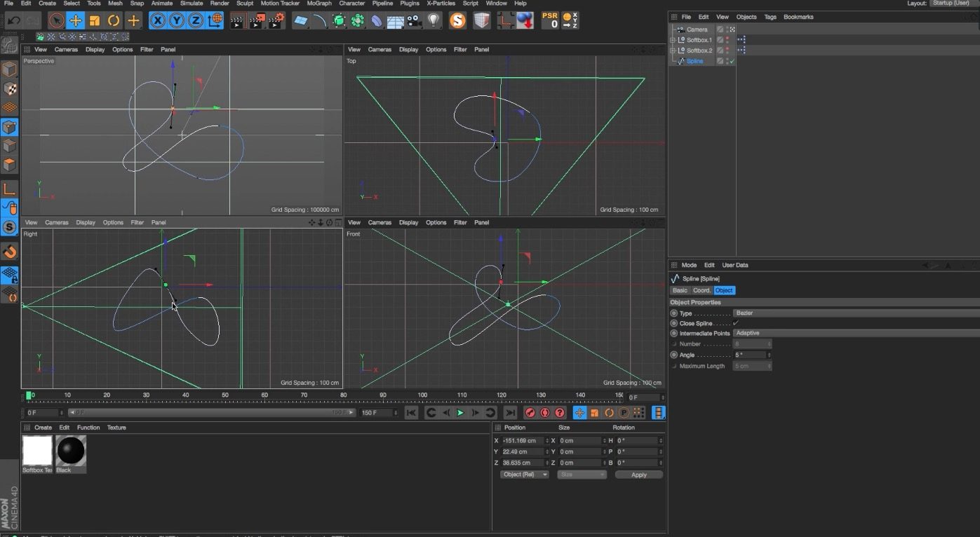
Task: Open the File menu in menu bar
Action: coord(8,4)
